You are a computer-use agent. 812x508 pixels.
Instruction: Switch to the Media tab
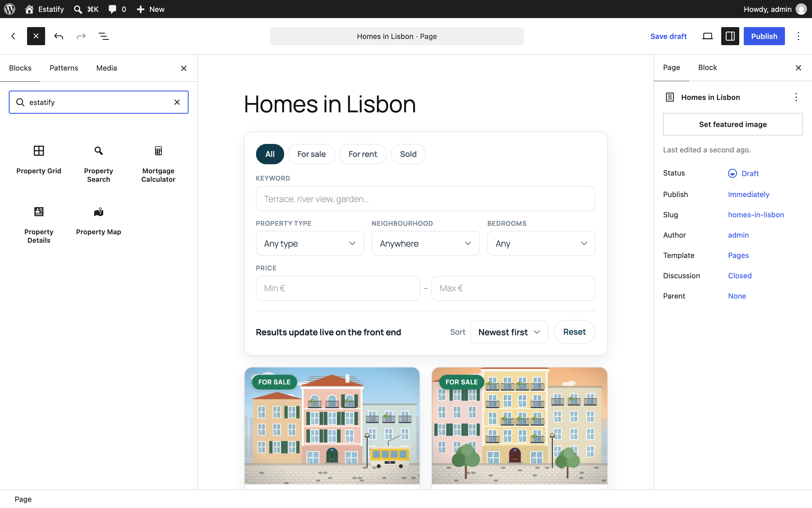[107, 68]
